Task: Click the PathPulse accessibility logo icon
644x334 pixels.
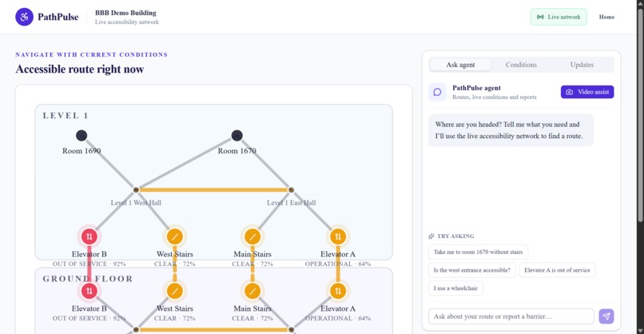Action: pyautogui.click(x=24, y=17)
